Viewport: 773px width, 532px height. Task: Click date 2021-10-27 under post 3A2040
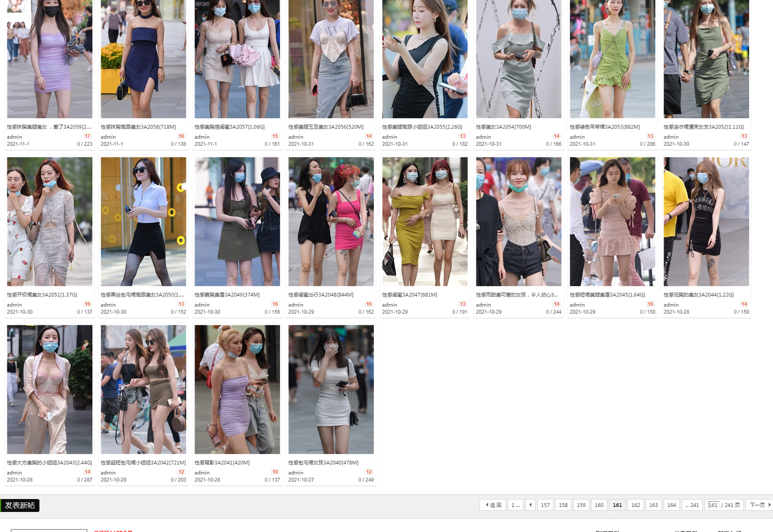pos(301,480)
